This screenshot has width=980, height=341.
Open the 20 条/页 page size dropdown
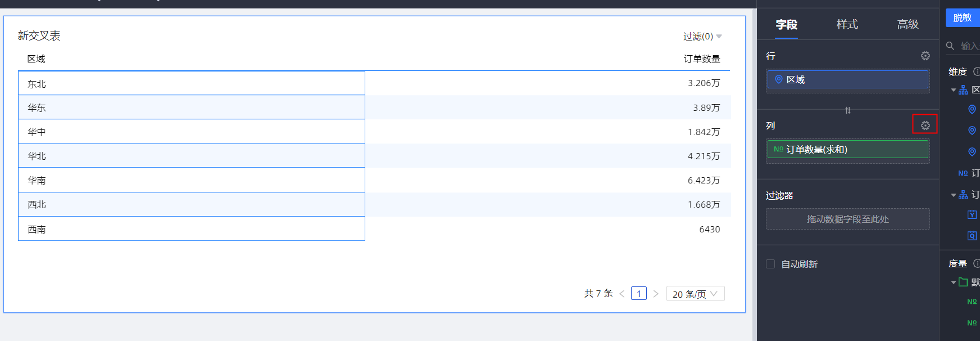pyautogui.click(x=695, y=294)
